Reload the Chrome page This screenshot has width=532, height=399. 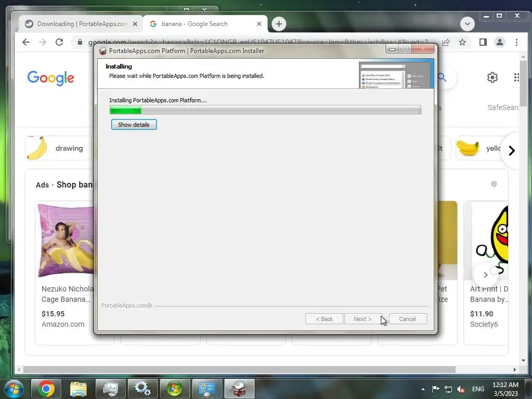coord(59,42)
